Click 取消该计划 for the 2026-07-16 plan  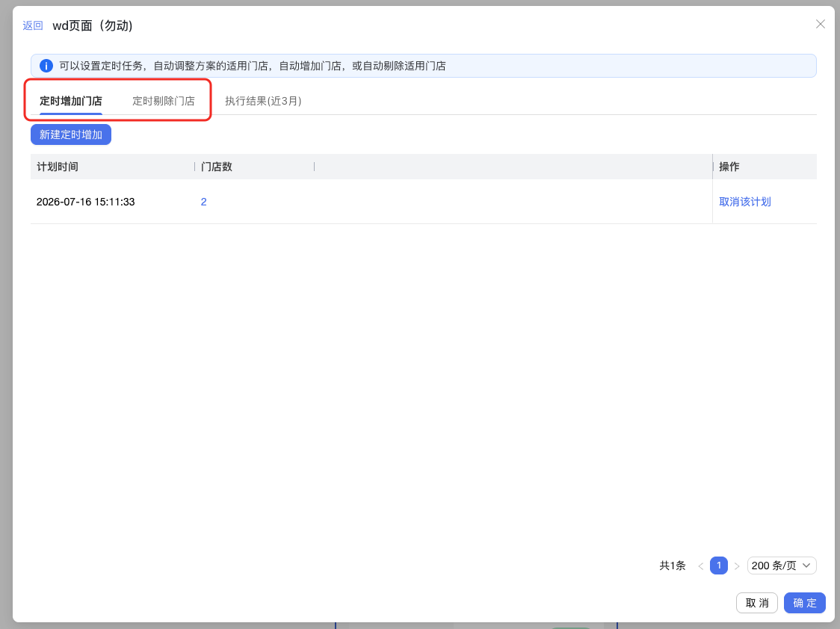(744, 202)
